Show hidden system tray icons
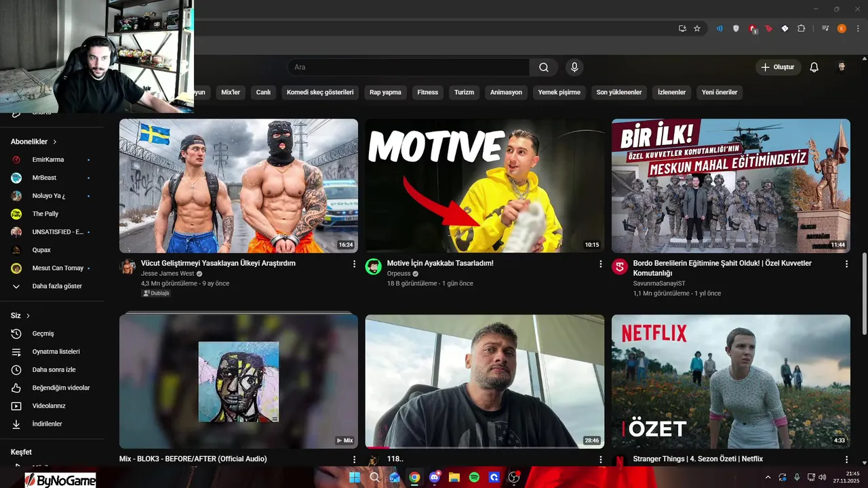Viewport: 868px width, 488px height. coord(768,477)
